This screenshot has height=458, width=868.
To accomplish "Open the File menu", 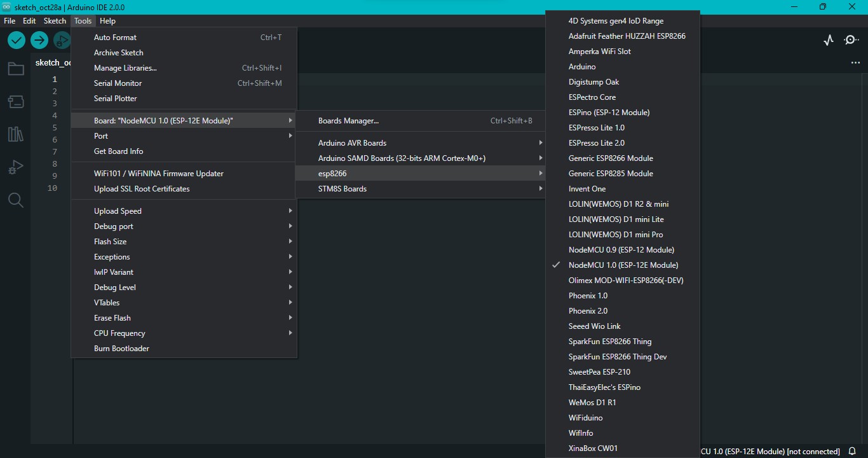I will point(10,21).
